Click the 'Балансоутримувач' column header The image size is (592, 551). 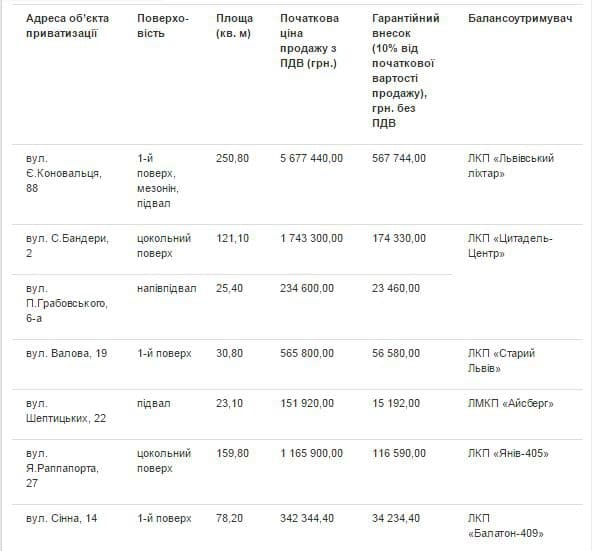pos(520,18)
